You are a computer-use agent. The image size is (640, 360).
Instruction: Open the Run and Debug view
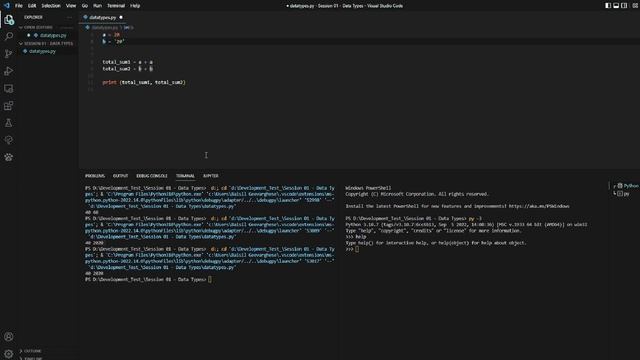pyautogui.click(x=9, y=71)
